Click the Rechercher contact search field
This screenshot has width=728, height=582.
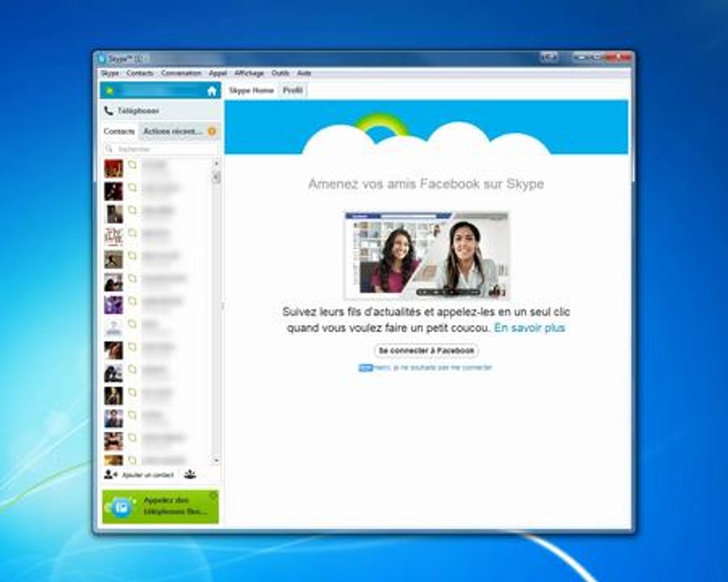[160, 149]
